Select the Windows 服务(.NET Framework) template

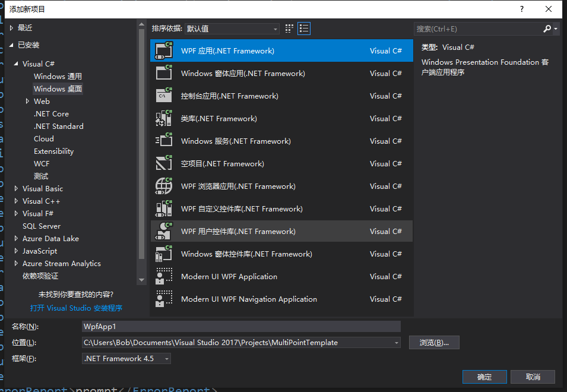[249, 141]
